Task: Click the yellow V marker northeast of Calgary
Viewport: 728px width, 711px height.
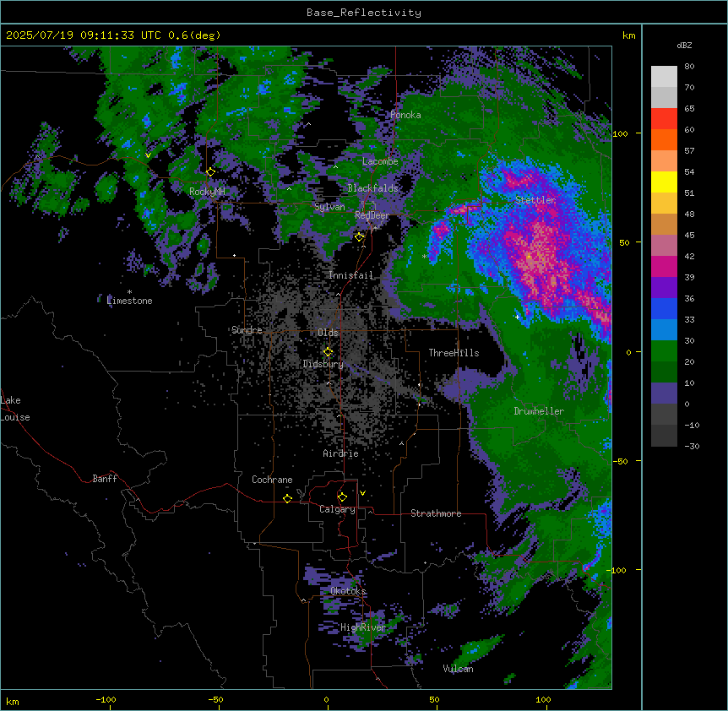Action: tap(362, 493)
